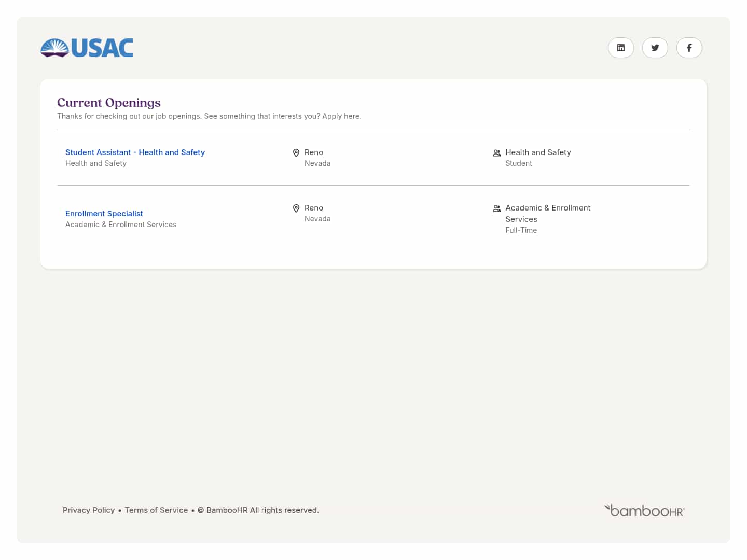Viewport: 747px width, 560px height.
Task: Click 'Academic & Enrollment Services' subtitle under Enrollment Specialist
Action: 121,225
